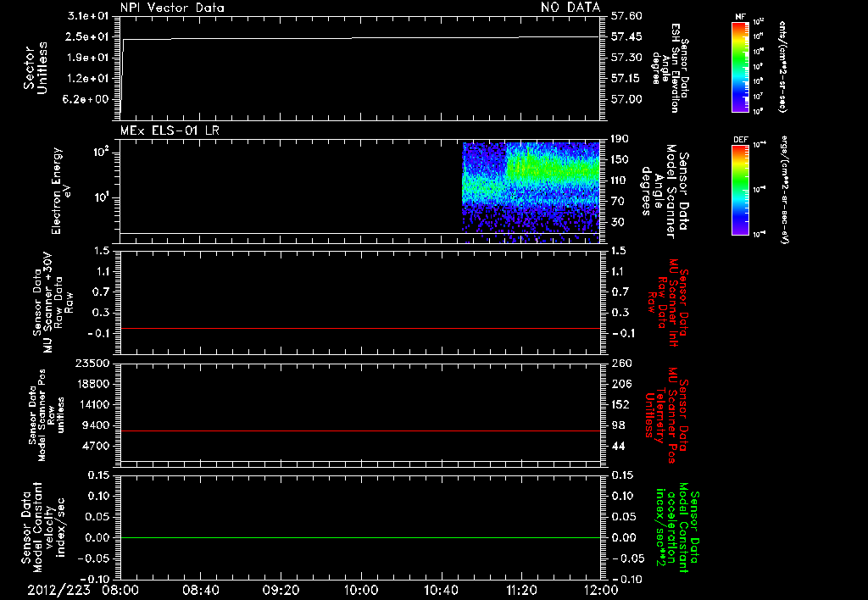Screen dimensions: 868x600
Task: Click the "6.2e+00" Sector tick label
Action: (87, 99)
